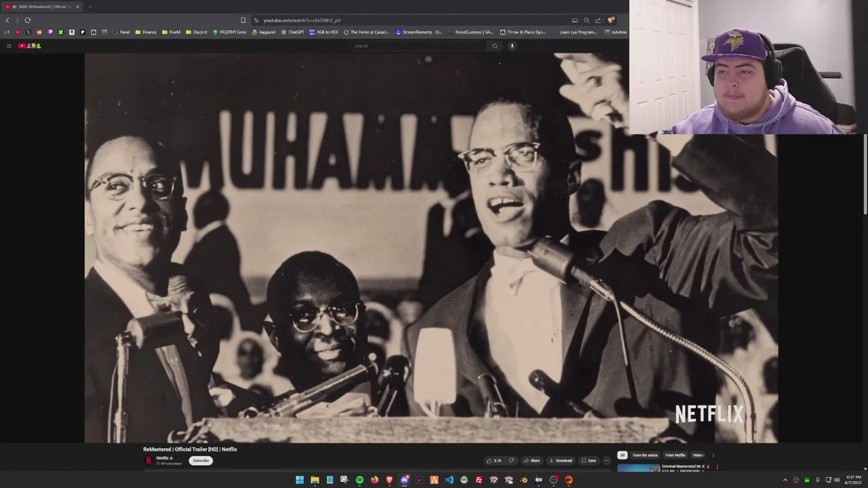Screen dimensions: 868x488
Task: Open Firefox from the taskbar
Action: coord(374,480)
